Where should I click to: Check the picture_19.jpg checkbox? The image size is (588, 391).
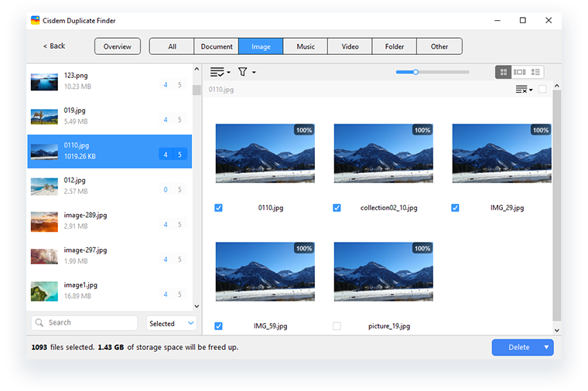(x=337, y=326)
